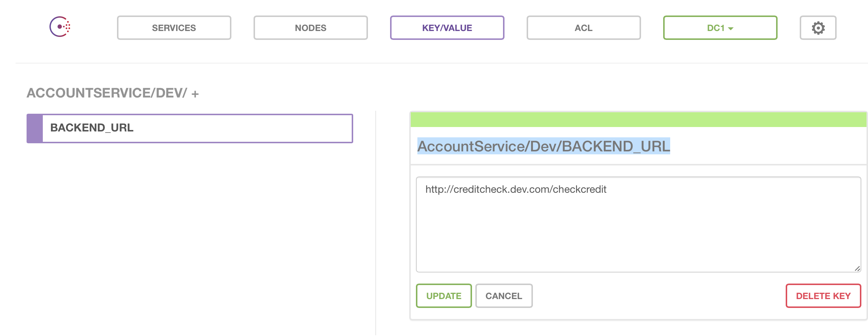Click the caret arrow next to DC1
Screen dimensions: 868x336
tap(731, 28)
